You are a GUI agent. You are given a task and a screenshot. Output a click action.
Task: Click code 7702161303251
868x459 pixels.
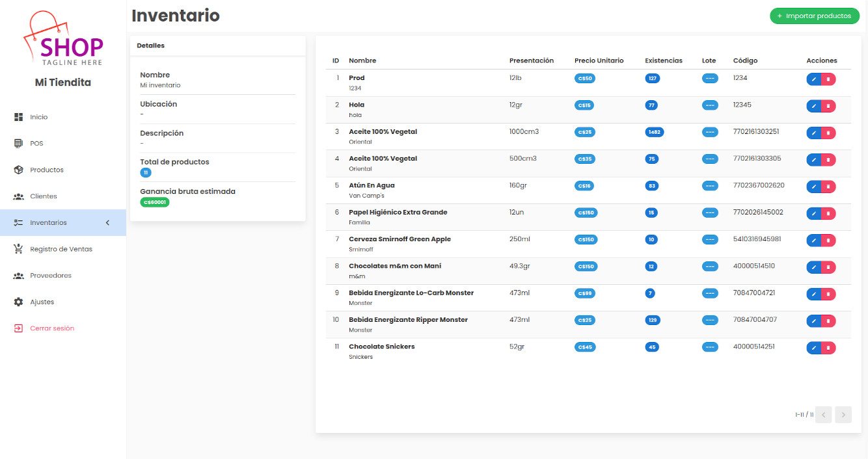756,131
